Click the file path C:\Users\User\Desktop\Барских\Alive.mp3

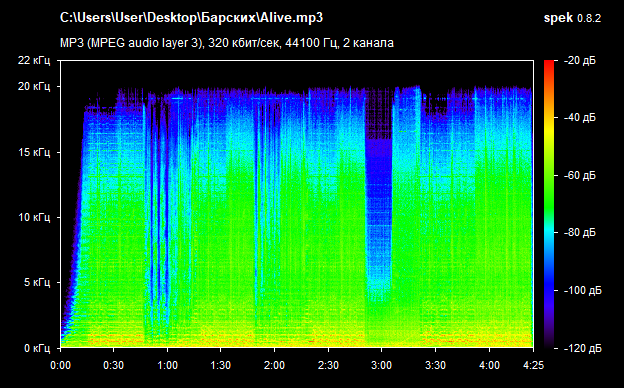tap(191, 18)
